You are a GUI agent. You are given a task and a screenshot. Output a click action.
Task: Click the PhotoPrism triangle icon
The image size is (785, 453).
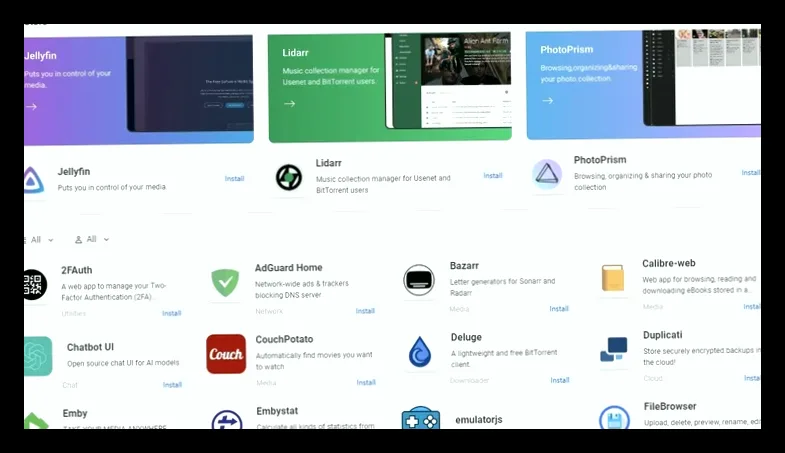pyautogui.click(x=547, y=174)
